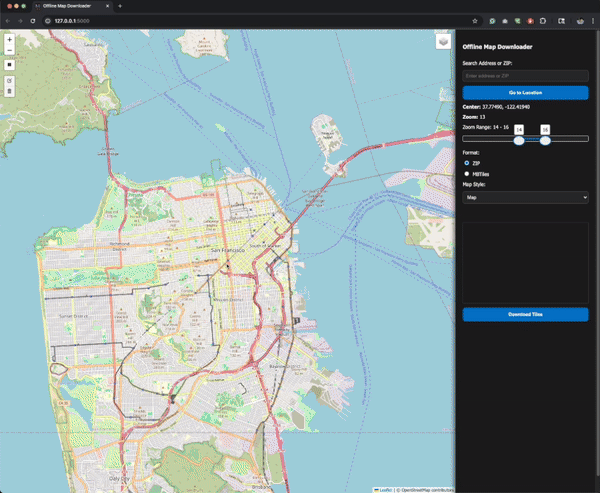Click the address bar URL 127.0.0.1:5000
The height and width of the screenshot is (493, 600).
[x=72, y=21]
